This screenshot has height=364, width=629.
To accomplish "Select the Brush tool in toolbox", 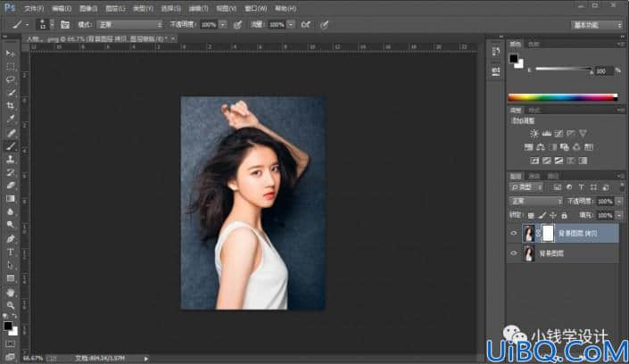I will point(11,146).
